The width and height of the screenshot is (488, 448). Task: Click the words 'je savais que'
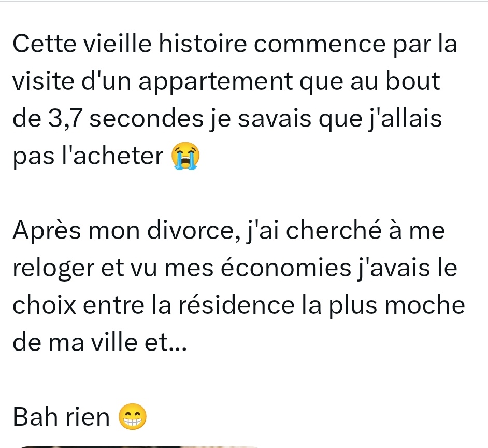tap(286, 119)
